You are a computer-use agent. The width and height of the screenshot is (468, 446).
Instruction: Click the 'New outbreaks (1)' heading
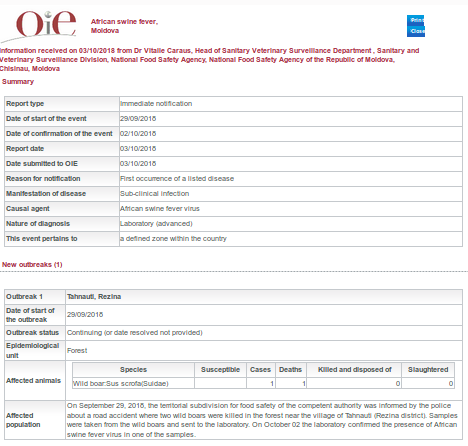(x=32, y=265)
